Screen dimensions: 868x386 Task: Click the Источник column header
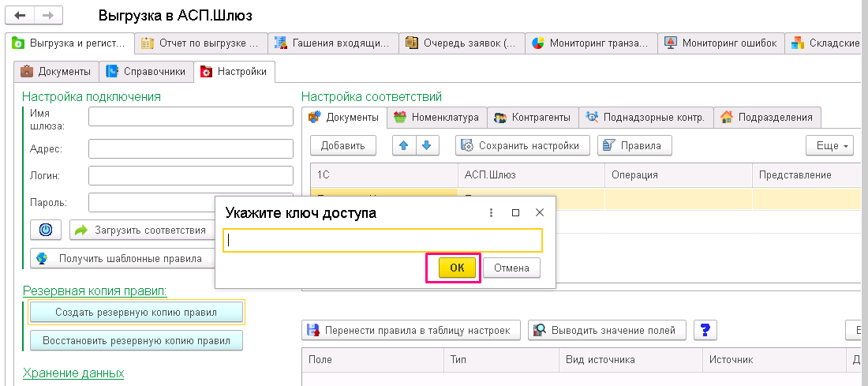(x=774, y=359)
